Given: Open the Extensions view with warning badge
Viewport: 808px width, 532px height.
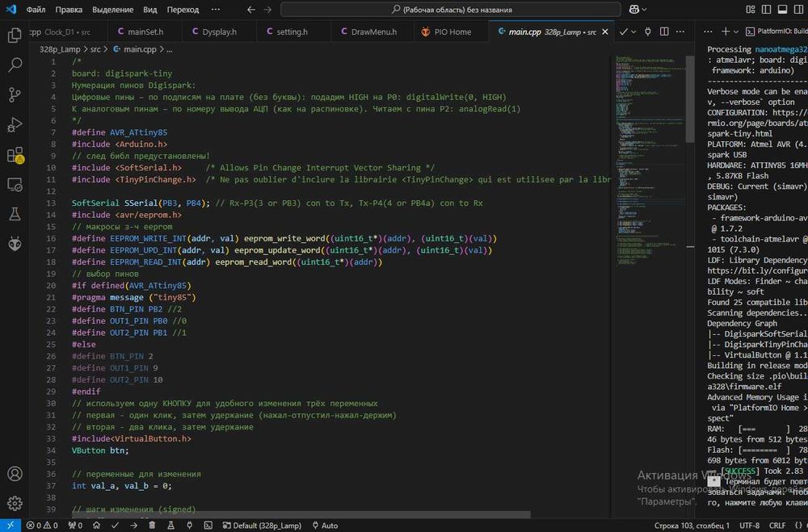Looking at the screenshot, I should tap(15, 154).
